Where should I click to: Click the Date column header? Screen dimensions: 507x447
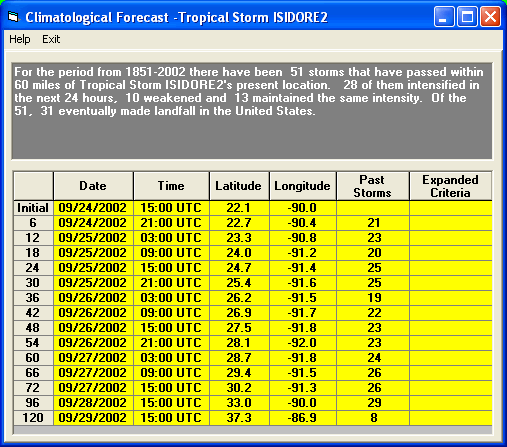93,186
